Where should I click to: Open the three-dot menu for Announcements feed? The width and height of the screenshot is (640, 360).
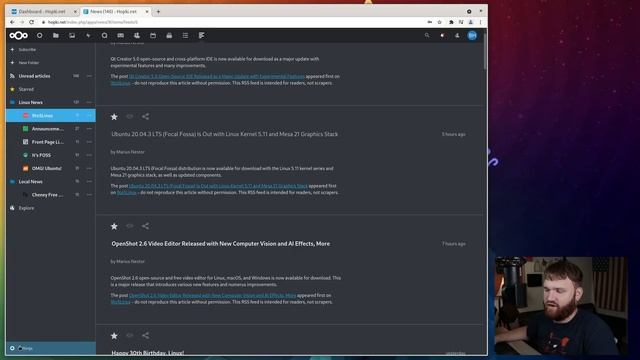tap(89, 129)
